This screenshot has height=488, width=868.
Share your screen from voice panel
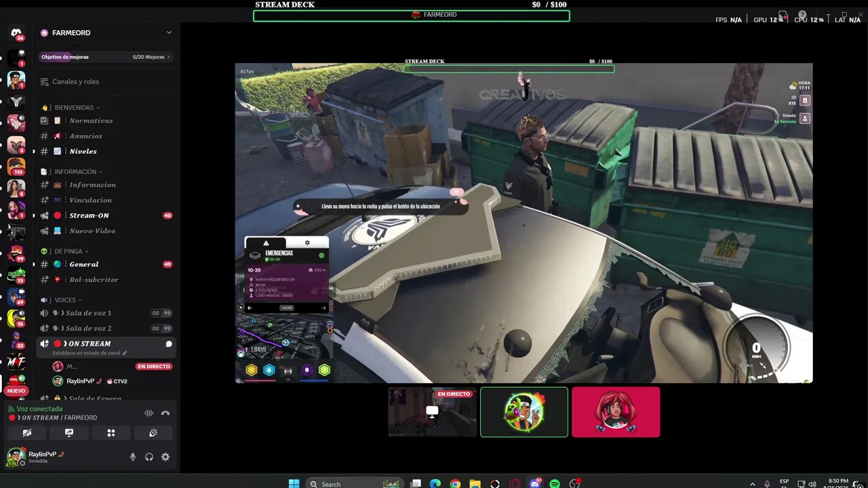[68, 432]
